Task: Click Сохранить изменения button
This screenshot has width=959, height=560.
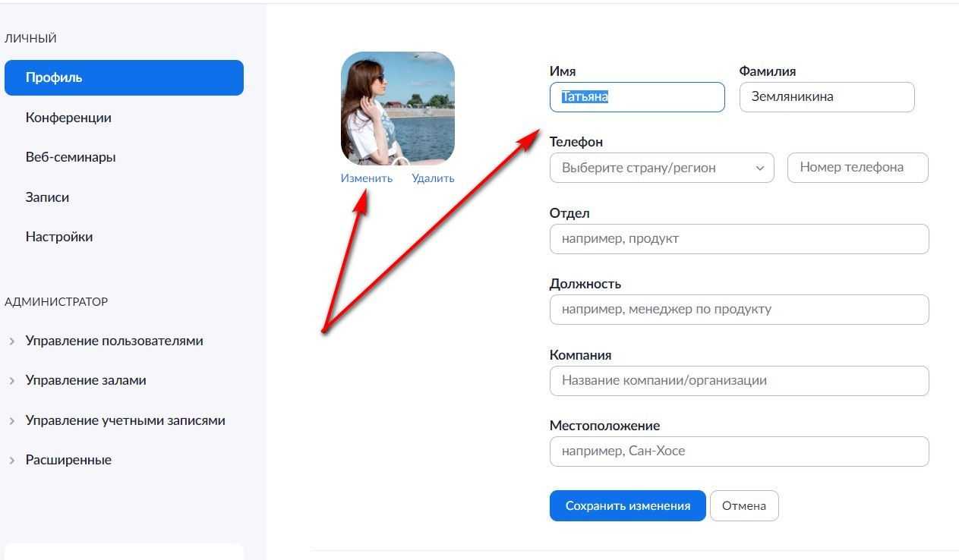Action: tap(628, 506)
